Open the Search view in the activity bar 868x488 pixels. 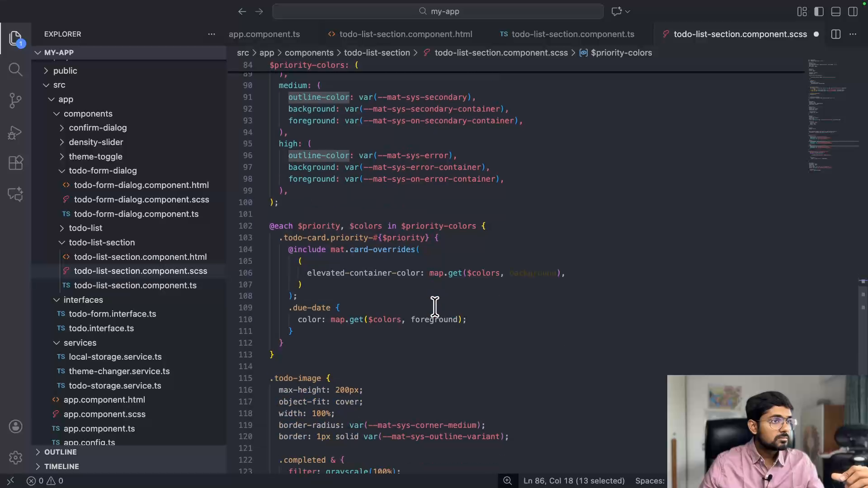point(15,69)
